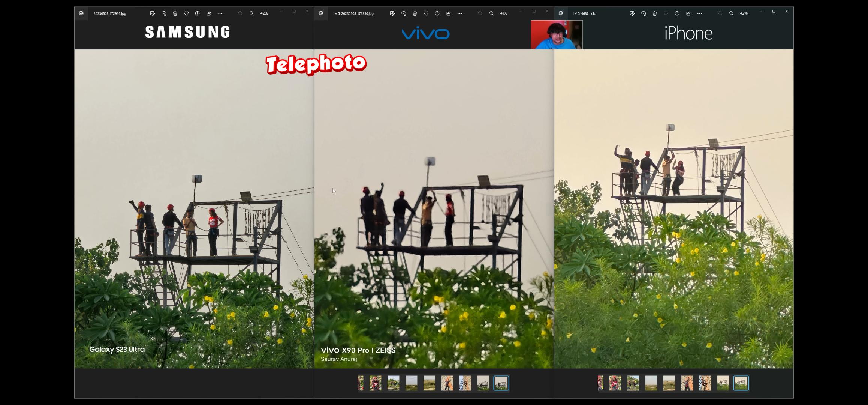868x405 pixels.
Task: Show file info for IMG_4687.heic
Action: 677,13
